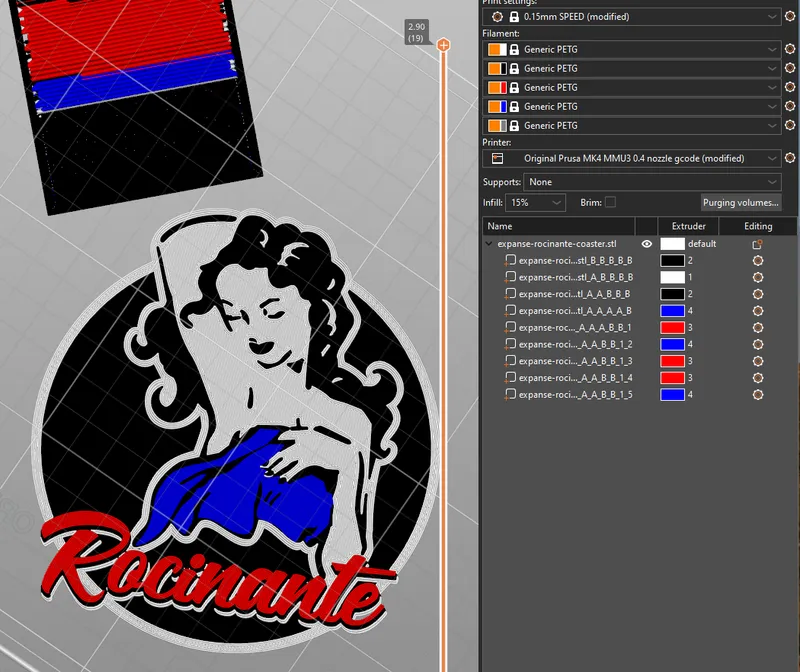Click the printer icon in the Printer preset box
The width and height of the screenshot is (800, 672).
coord(497,158)
